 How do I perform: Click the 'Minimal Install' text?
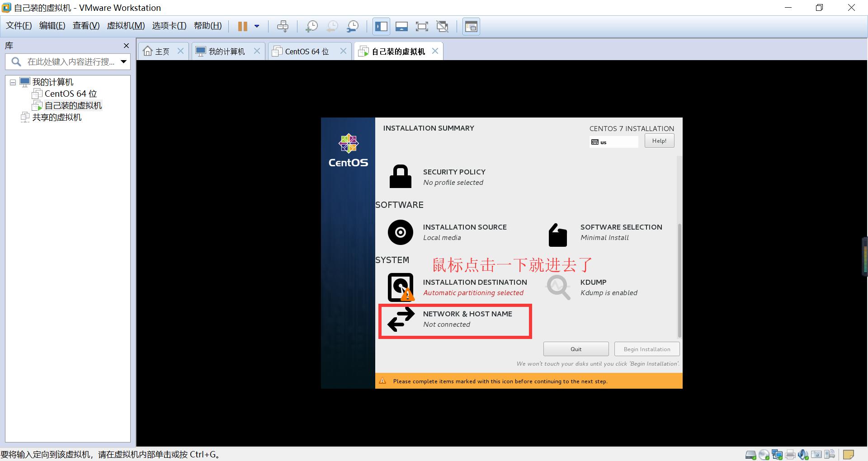604,238
